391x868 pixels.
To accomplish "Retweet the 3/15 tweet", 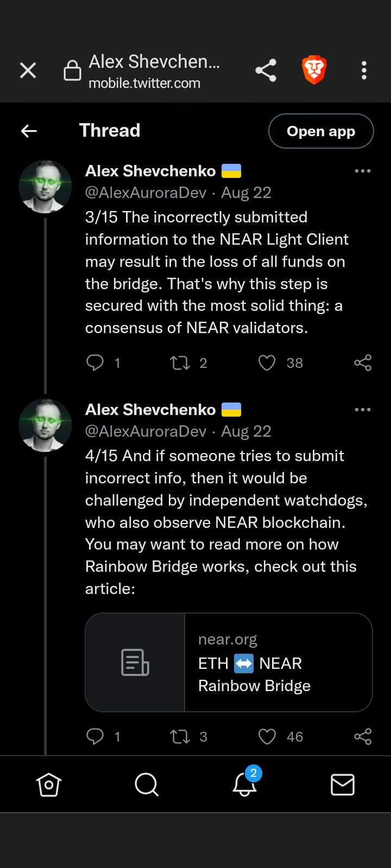I will pos(180,362).
